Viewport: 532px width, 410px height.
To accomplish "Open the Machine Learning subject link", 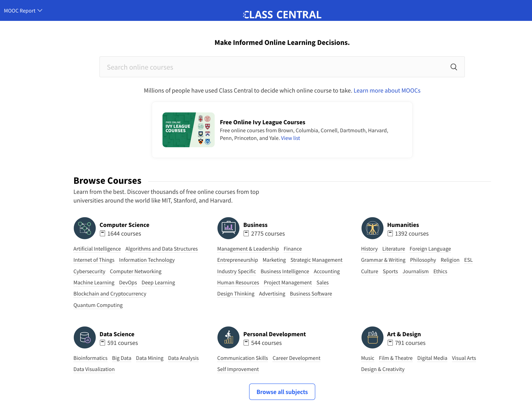I will [x=94, y=283].
